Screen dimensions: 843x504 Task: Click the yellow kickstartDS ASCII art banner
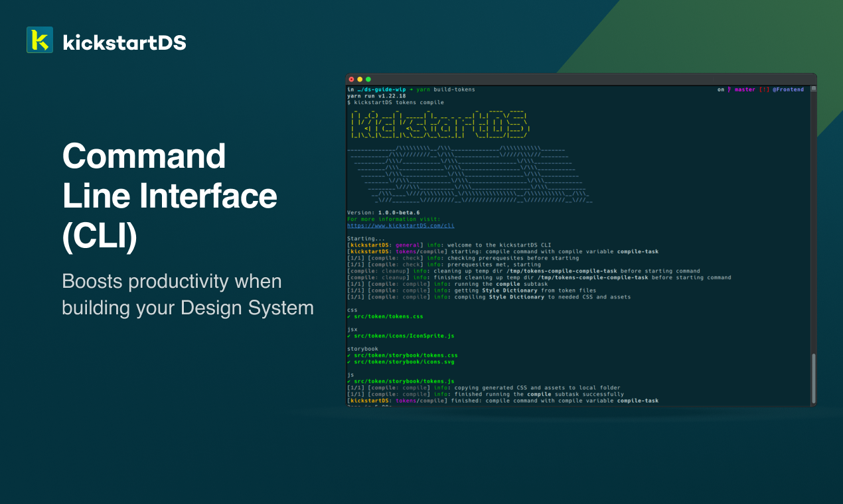[439, 124]
